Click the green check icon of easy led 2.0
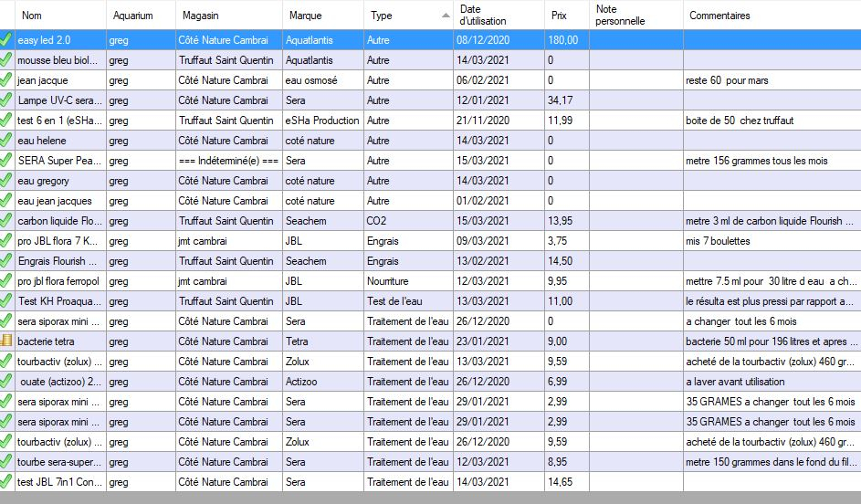This screenshot has width=861, height=504. 6,39
